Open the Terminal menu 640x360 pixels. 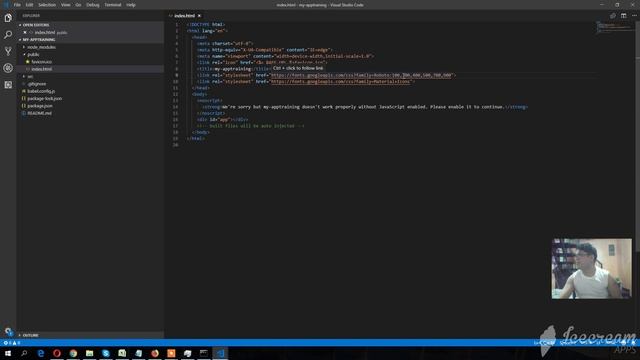113,5
